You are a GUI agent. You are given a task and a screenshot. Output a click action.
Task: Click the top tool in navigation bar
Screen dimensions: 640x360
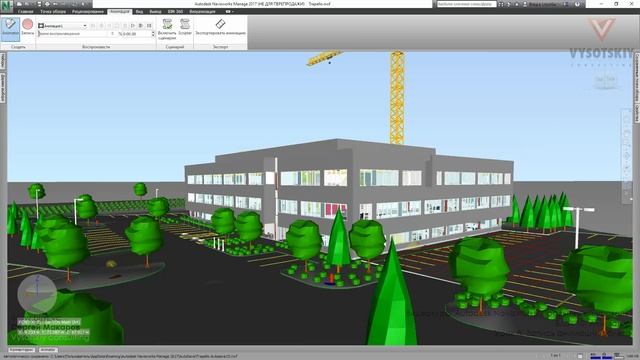627,120
